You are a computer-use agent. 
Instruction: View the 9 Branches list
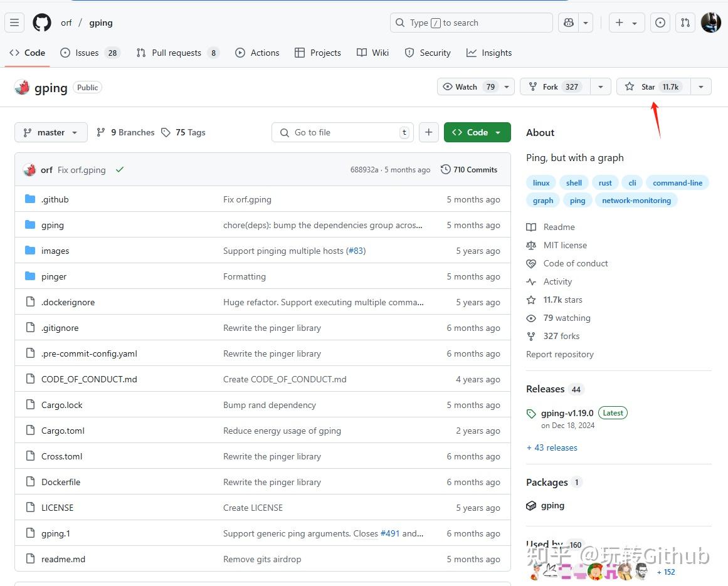[x=125, y=132]
